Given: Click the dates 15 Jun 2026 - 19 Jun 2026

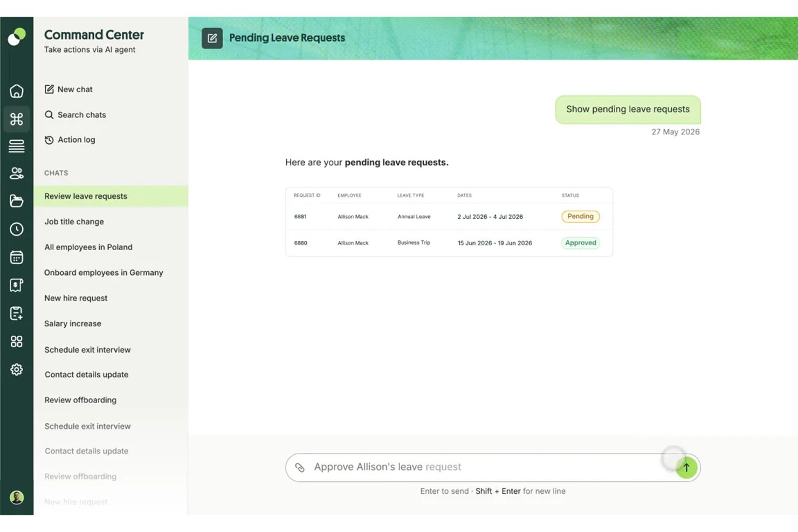Looking at the screenshot, I should [495, 243].
